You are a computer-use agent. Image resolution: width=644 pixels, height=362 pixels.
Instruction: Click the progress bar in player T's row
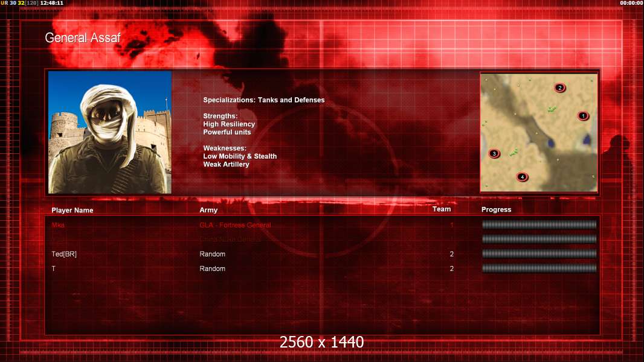coord(539,268)
